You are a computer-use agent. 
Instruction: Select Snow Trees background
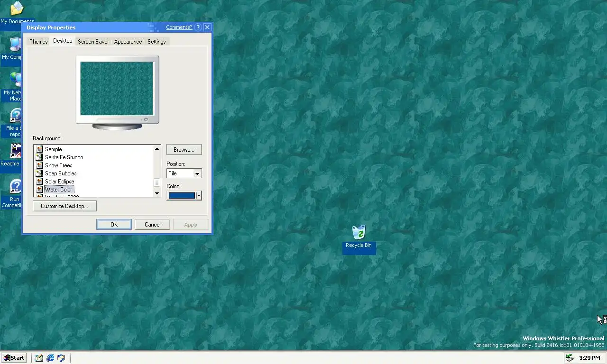click(59, 165)
